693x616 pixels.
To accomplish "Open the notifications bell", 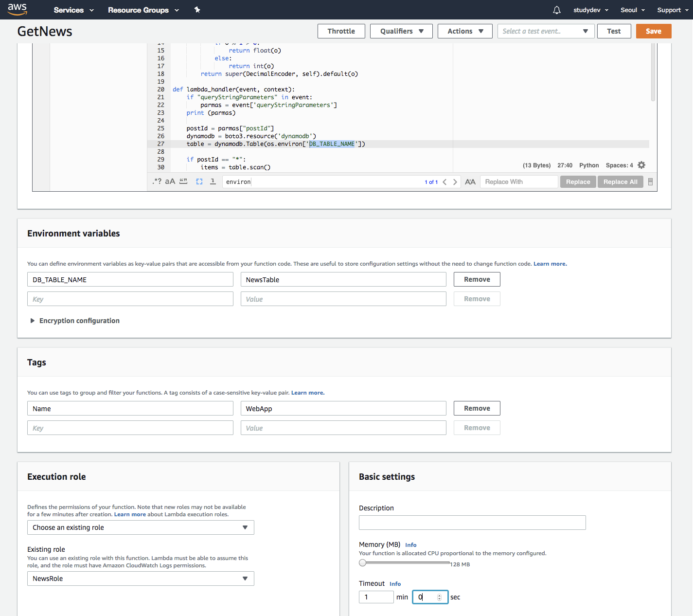I will pos(557,10).
